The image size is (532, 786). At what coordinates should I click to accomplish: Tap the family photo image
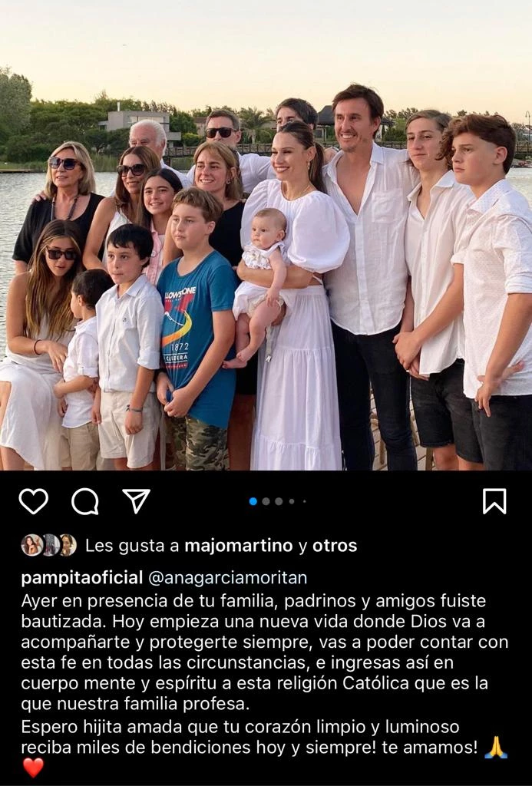point(266,235)
